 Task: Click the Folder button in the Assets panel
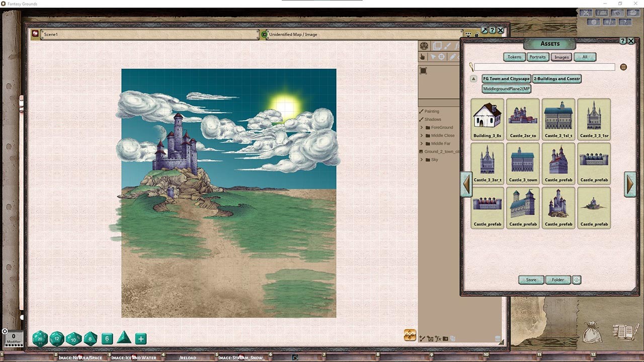coord(558,280)
